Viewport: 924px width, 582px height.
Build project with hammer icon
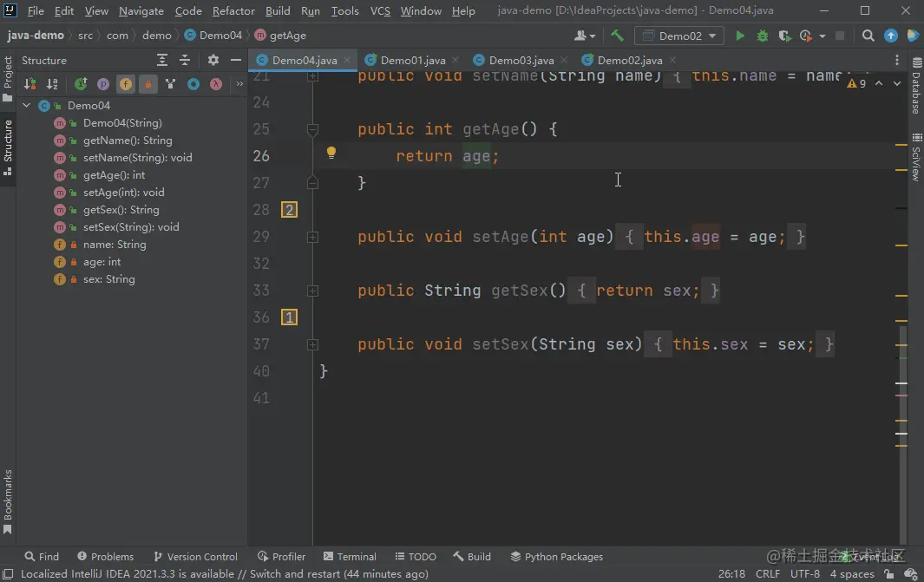tap(617, 36)
